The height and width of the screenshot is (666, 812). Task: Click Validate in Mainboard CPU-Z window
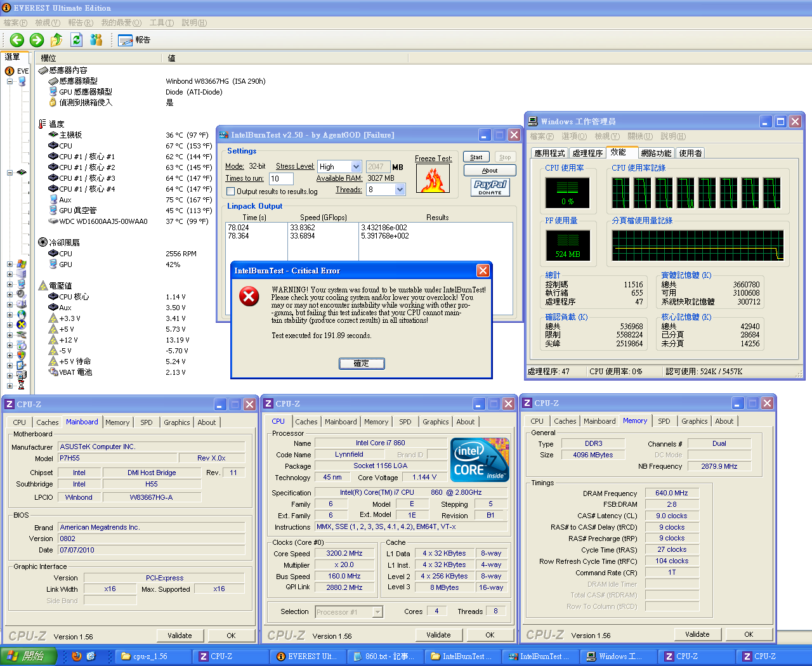tap(180, 636)
